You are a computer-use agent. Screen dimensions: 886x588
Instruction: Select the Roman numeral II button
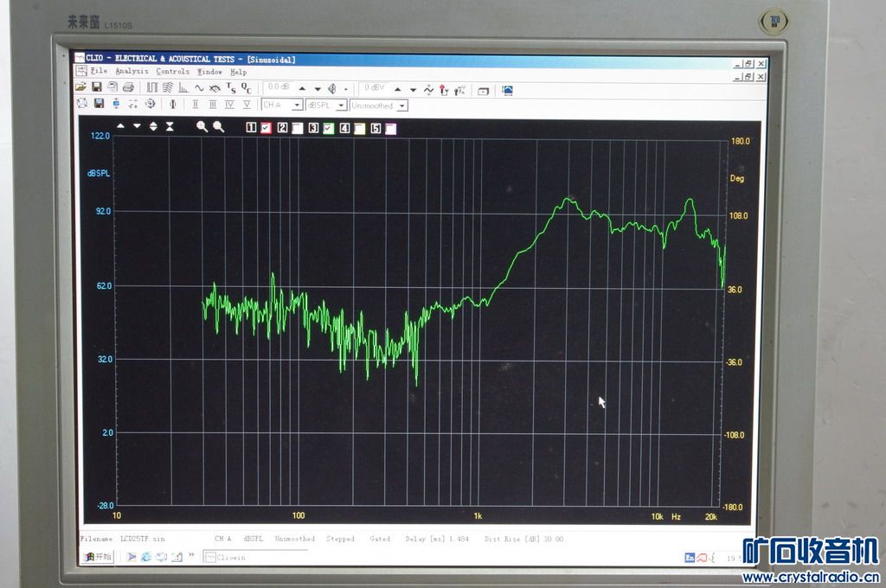coord(196,104)
